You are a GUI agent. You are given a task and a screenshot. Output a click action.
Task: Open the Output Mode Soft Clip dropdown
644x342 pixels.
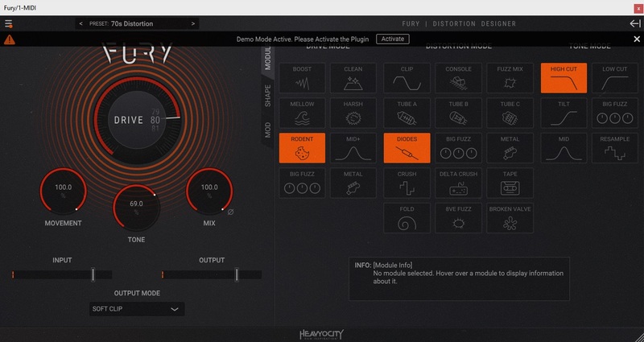tap(137, 309)
